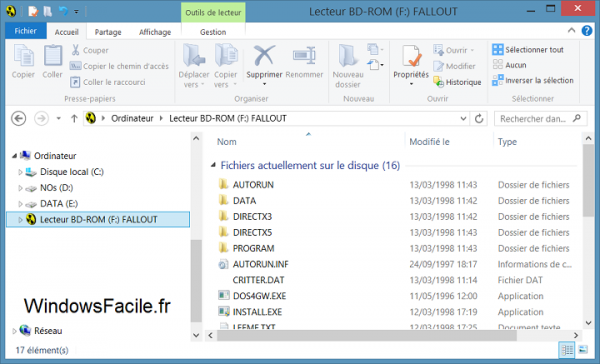The height and width of the screenshot is (364, 600).
Task: Select the Accueil ribbon tab
Action: coord(67,32)
